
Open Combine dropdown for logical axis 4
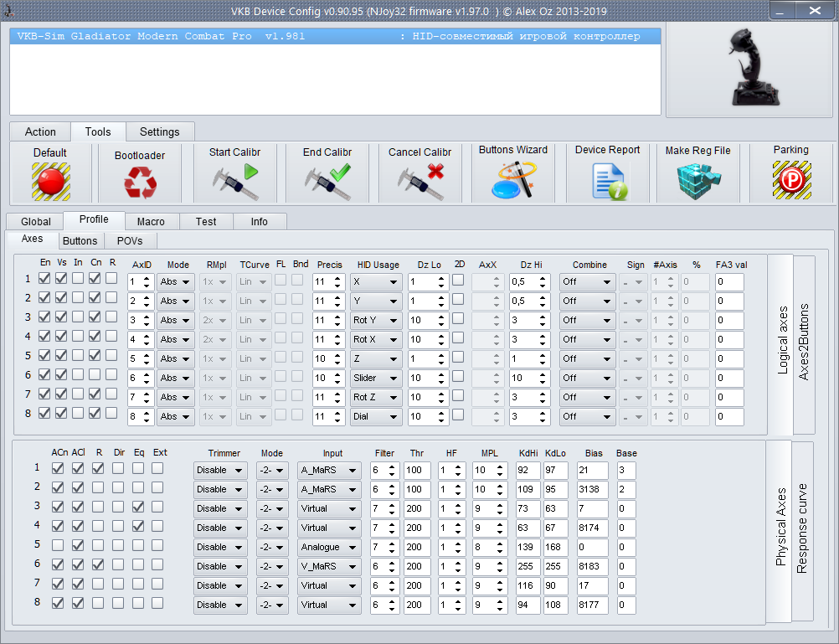tap(588, 340)
